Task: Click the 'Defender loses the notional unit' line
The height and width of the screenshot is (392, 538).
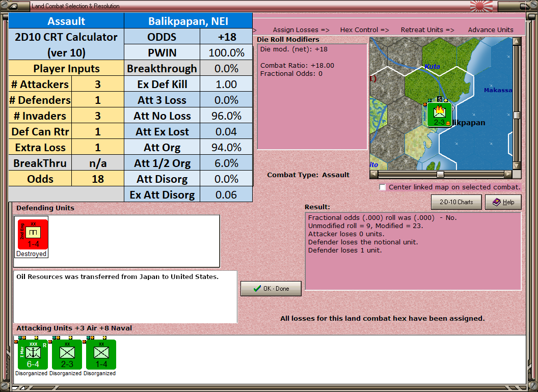Action: [x=363, y=242]
